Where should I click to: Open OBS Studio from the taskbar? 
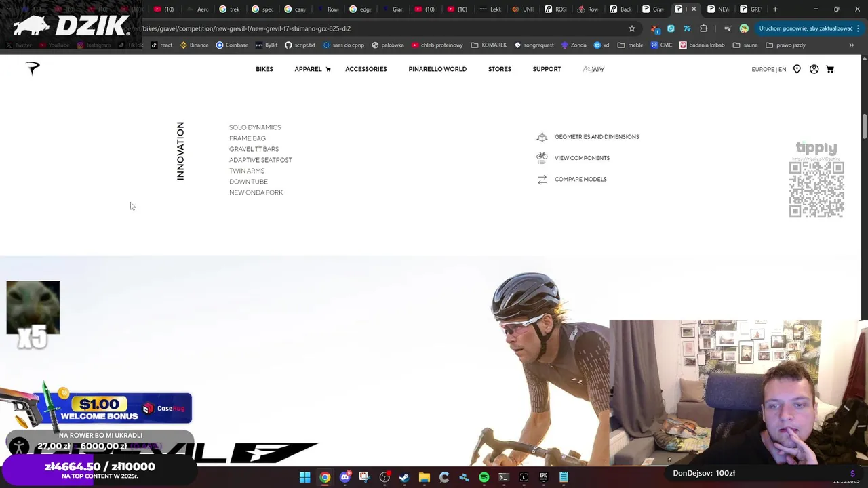click(384, 477)
